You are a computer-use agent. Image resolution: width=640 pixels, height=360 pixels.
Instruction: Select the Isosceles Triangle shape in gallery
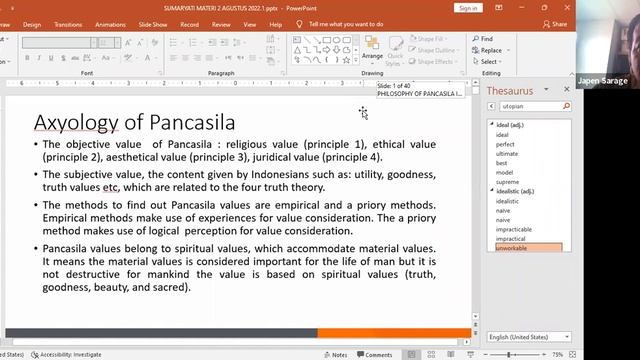[297, 50]
